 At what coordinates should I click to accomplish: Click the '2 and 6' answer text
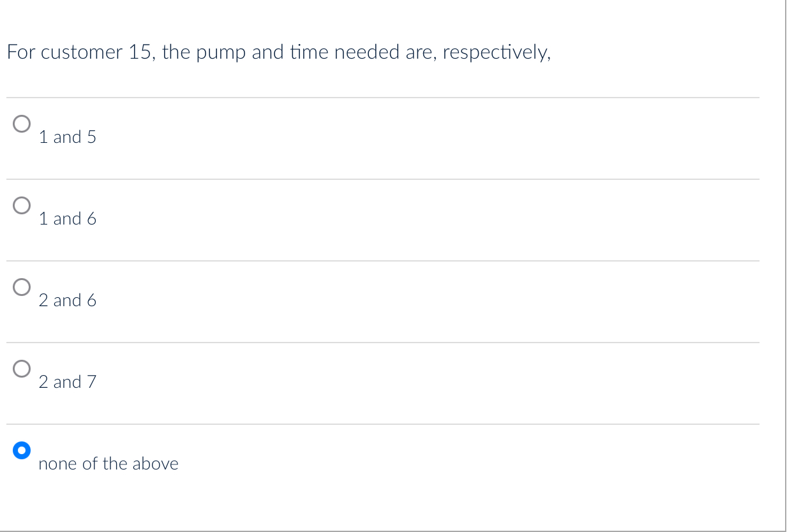pyautogui.click(x=67, y=300)
